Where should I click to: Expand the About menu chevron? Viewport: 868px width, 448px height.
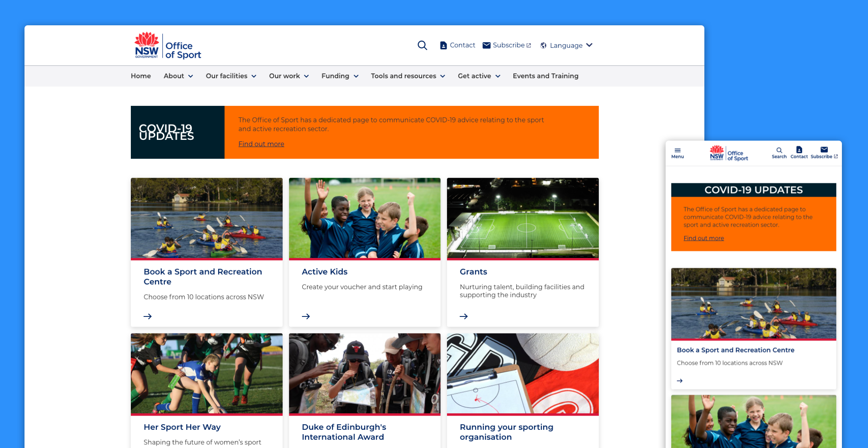191,76
